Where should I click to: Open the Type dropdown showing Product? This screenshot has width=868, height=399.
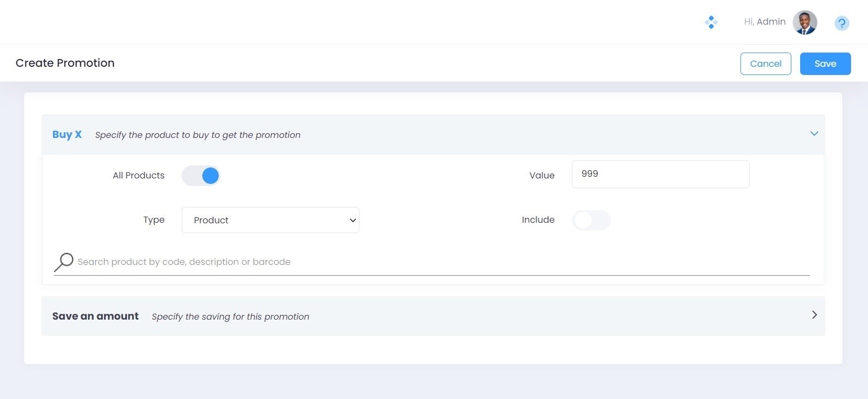tap(270, 220)
